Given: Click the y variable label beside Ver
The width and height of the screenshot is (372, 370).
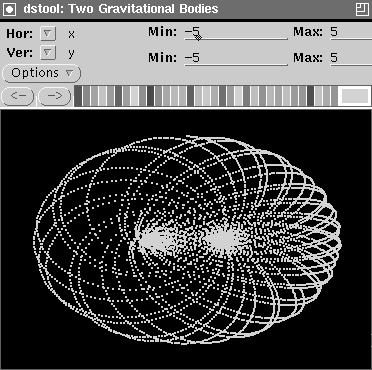Looking at the screenshot, I should click(71, 53).
